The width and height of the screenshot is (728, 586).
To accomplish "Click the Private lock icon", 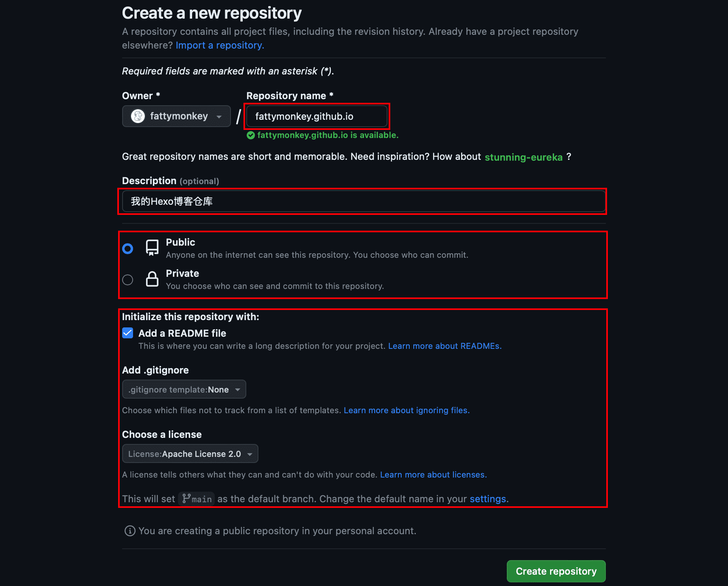I will [152, 279].
